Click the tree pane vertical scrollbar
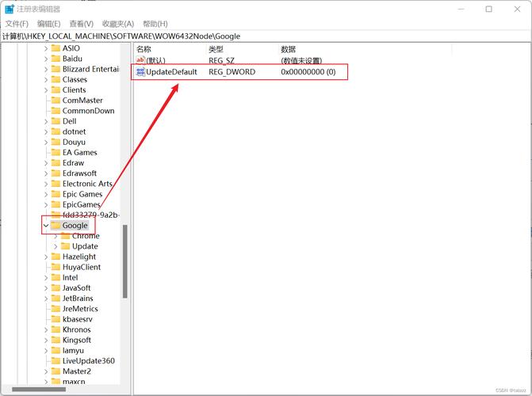Screen dimensions: 532x396 coord(124,261)
